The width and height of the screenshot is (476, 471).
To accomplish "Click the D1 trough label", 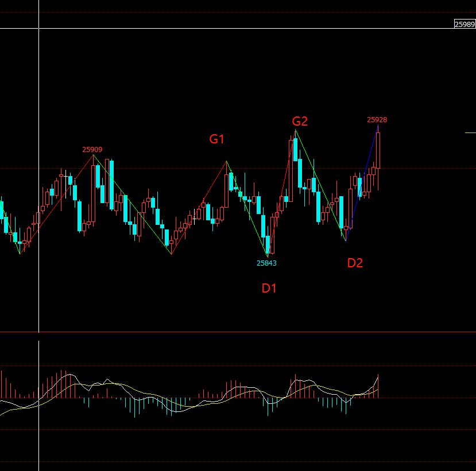I will pos(269,288).
